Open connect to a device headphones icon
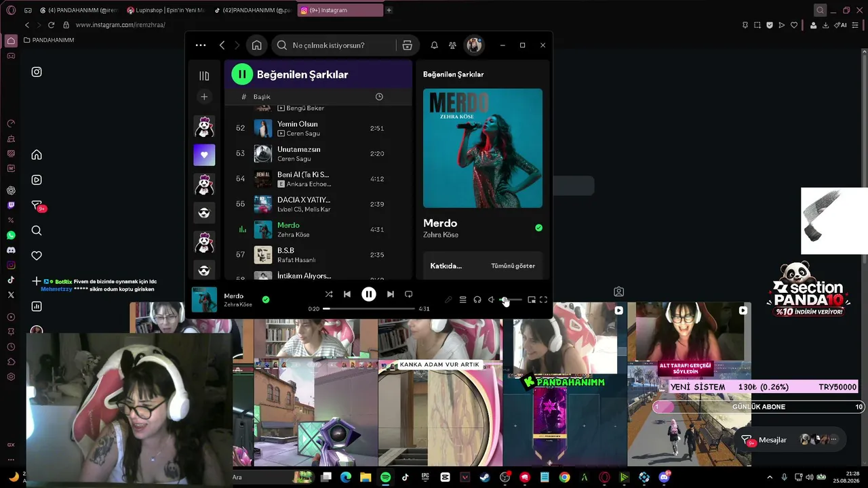 click(477, 300)
